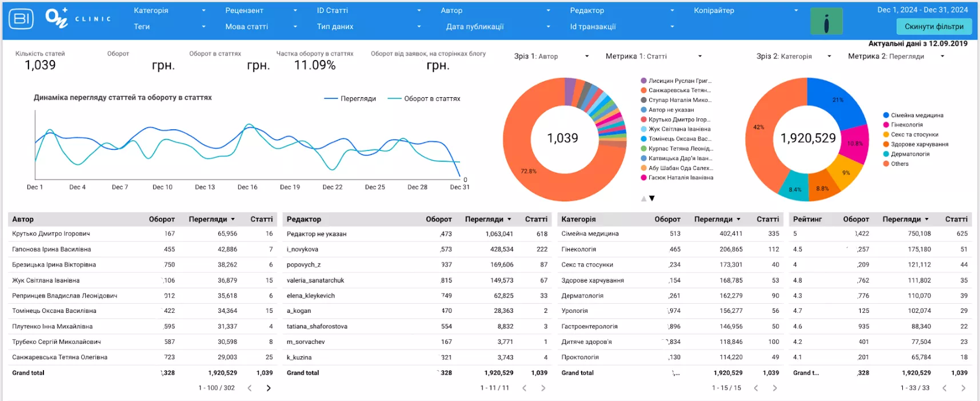
Task: Go to next page of Рейтинг table
Action: click(x=963, y=388)
